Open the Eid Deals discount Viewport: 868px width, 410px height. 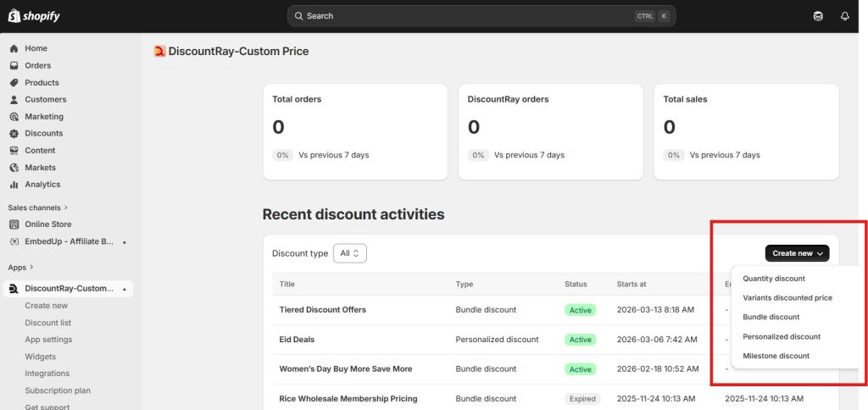pyautogui.click(x=297, y=340)
